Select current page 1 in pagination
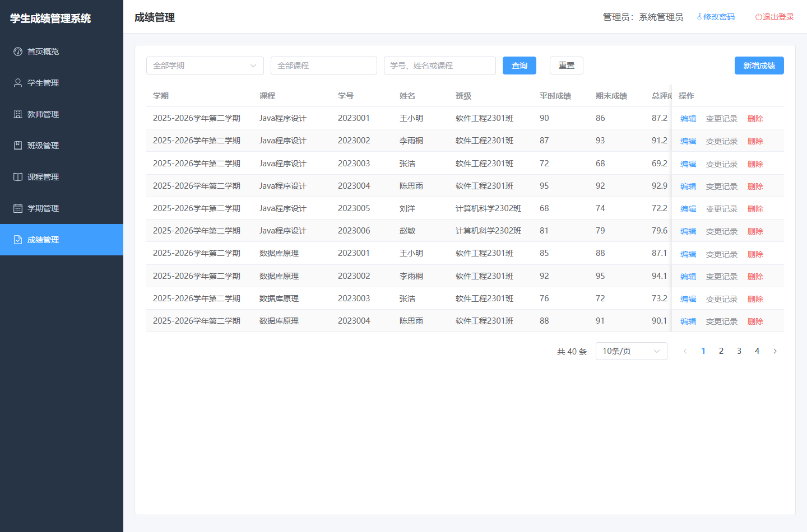The width and height of the screenshot is (807, 532). pyautogui.click(x=703, y=351)
